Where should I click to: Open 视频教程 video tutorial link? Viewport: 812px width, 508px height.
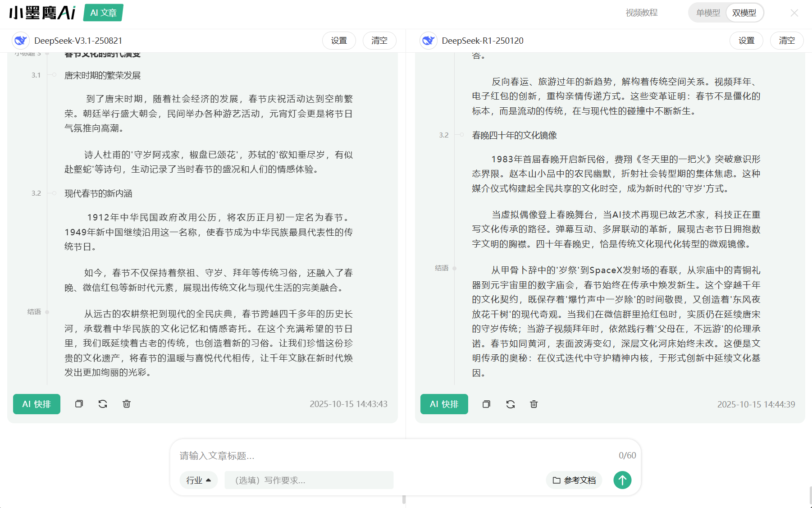point(641,13)
